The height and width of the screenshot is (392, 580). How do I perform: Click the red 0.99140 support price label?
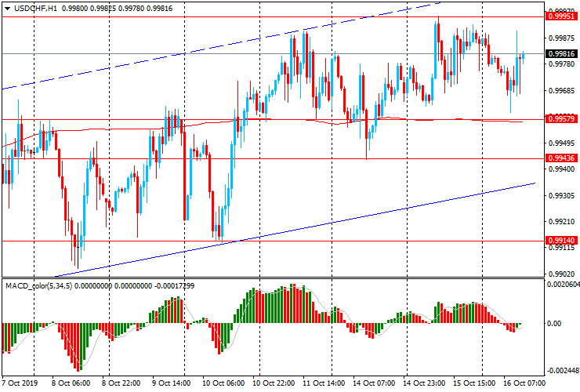click(561, 241)
